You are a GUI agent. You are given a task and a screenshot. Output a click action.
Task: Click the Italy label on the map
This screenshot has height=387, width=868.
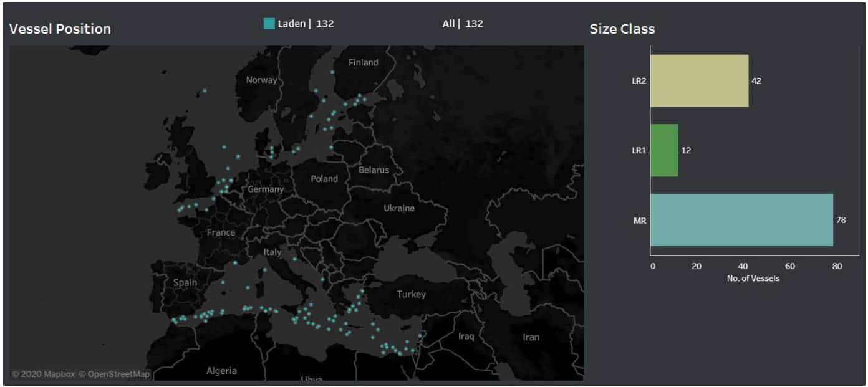pos(272,252)
